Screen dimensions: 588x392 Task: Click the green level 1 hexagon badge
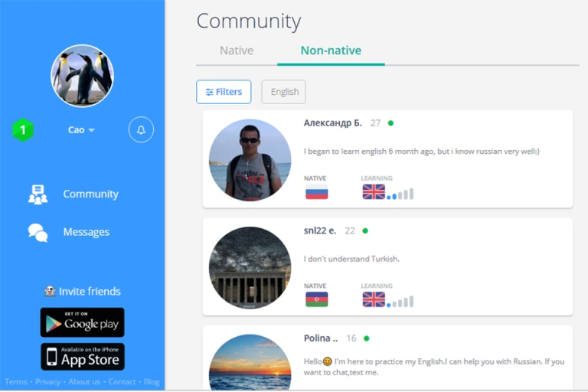(23, 130)
